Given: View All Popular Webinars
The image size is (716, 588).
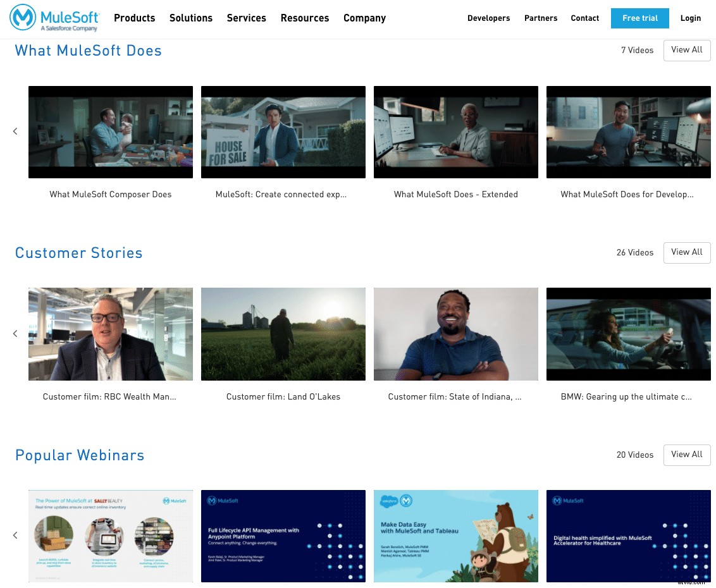Looking at the screenshot, I should pos(687,455).
